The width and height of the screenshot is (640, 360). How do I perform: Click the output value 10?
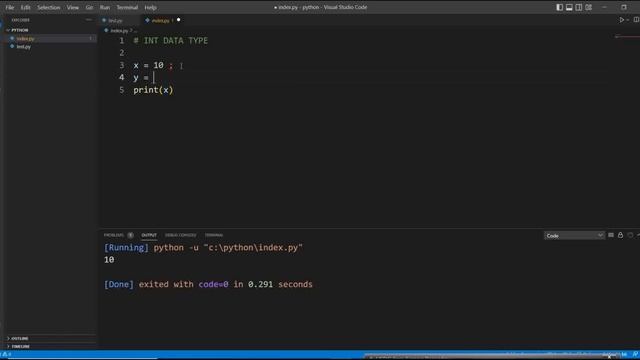pyautogui.click(x=109, y=260)
